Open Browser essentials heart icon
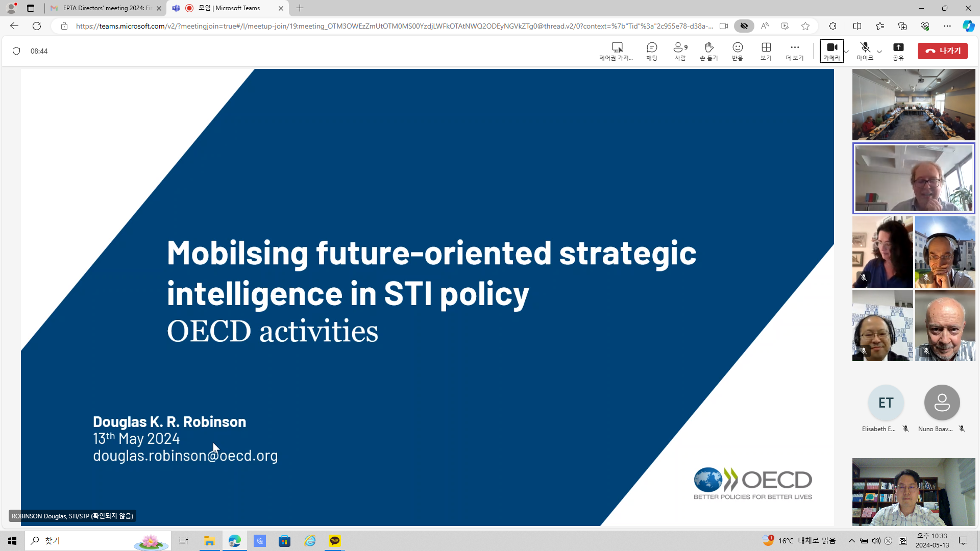 pyautogui.click(x=925, y=26)
